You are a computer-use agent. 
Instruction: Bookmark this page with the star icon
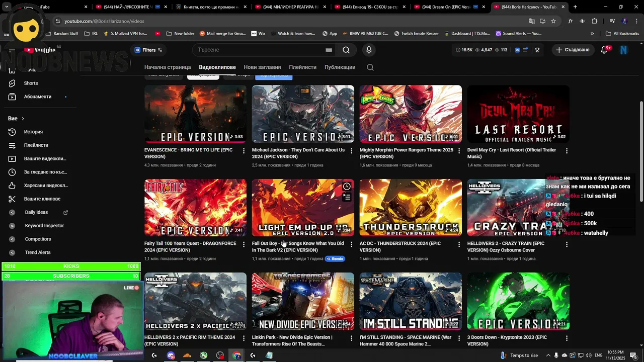coord(553,21)
